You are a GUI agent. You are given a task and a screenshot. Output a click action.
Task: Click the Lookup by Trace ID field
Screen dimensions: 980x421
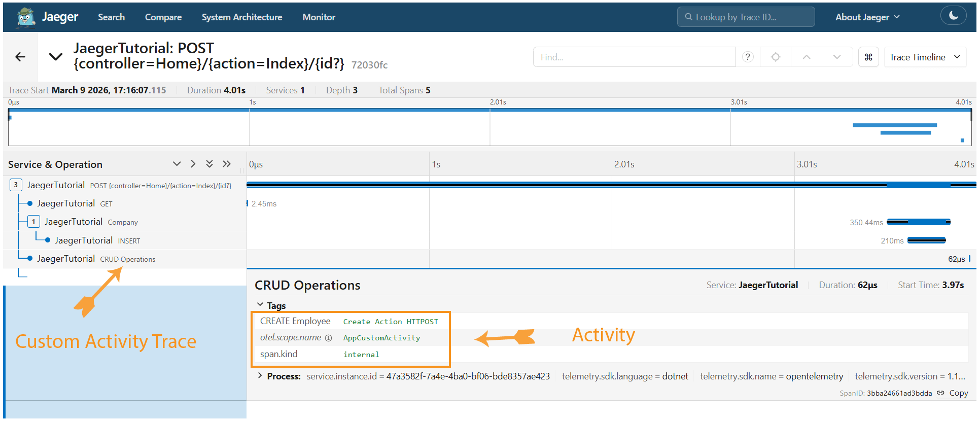(746, 17)
